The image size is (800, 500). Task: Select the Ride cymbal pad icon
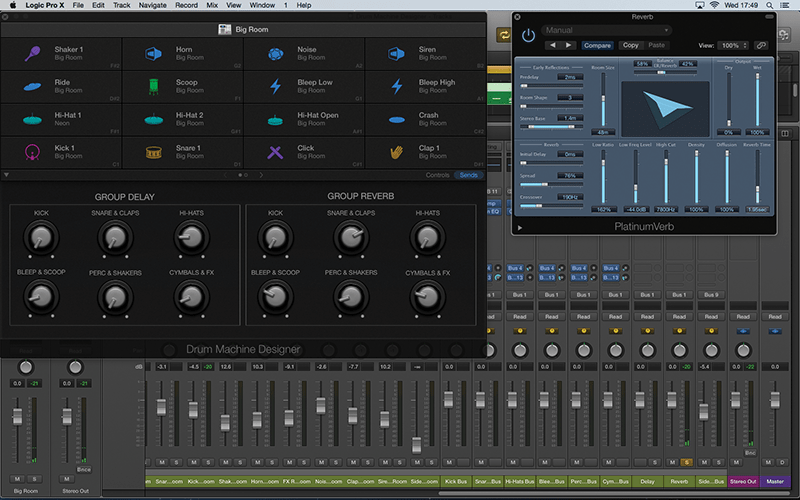point(32,86)
